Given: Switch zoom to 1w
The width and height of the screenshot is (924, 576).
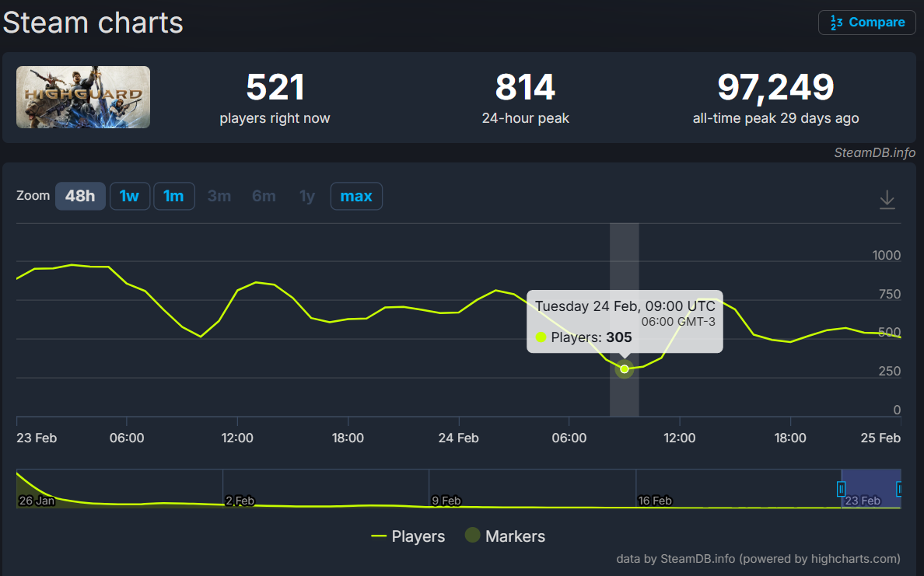Looking at the screenshot, I should tap(130, 196).
